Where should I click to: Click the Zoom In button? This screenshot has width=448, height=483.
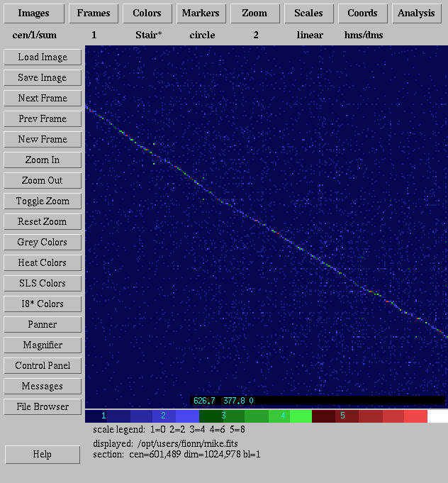[x=43, y=160]
